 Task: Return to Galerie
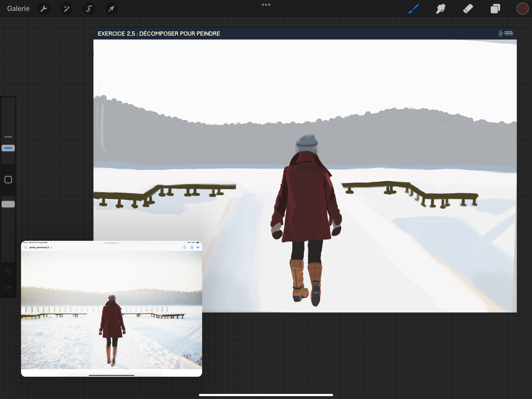18,9
